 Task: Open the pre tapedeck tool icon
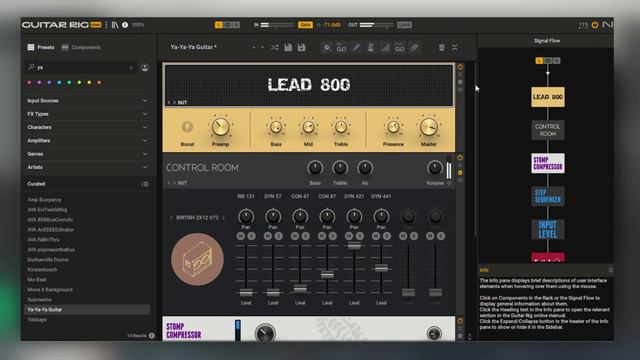[x=341, y=48]
